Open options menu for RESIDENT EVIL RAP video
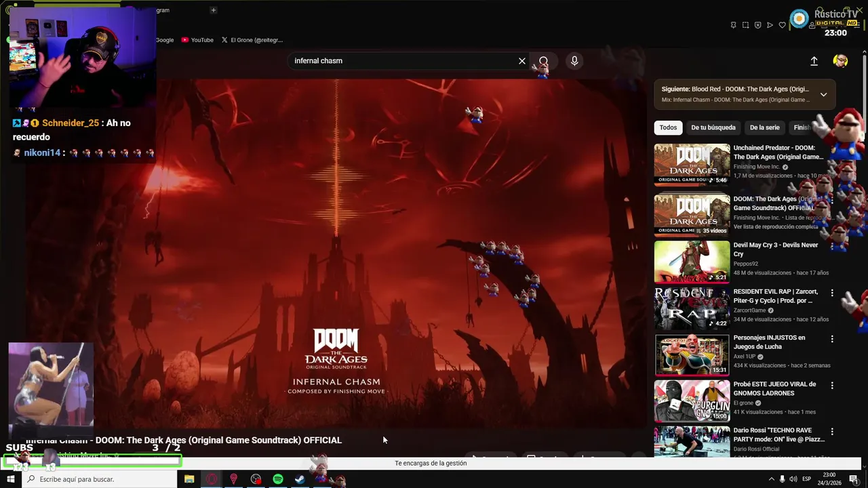Image resolution: width=868 pixels, height=488 pixels. (x=832, y=293)
